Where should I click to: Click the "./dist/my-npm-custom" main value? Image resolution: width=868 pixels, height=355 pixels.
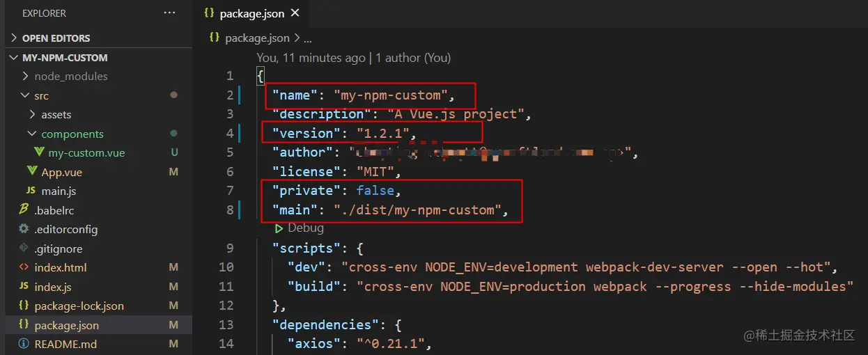(x=417, y=210)
